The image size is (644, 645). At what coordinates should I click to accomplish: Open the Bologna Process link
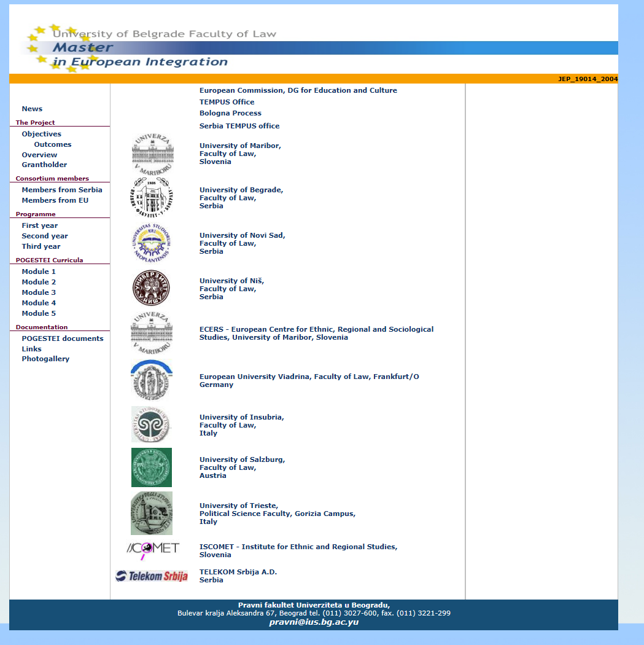(x=230, y=113)
